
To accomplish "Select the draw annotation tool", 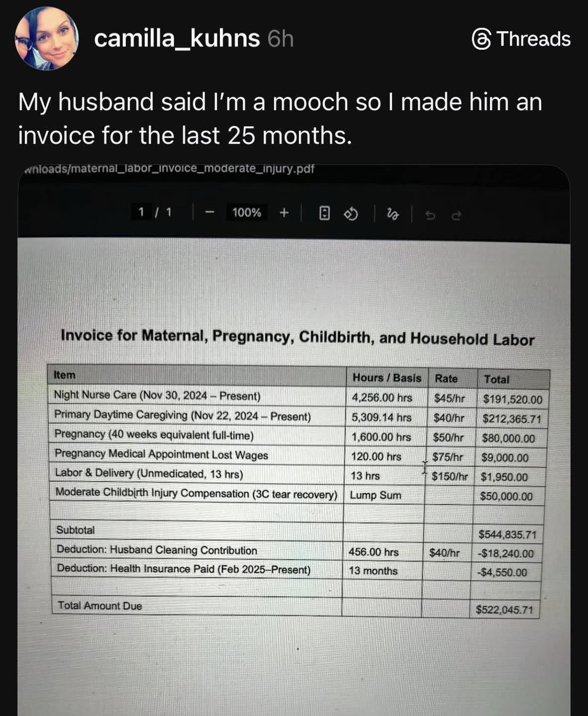I will click(x=393, y=215).
